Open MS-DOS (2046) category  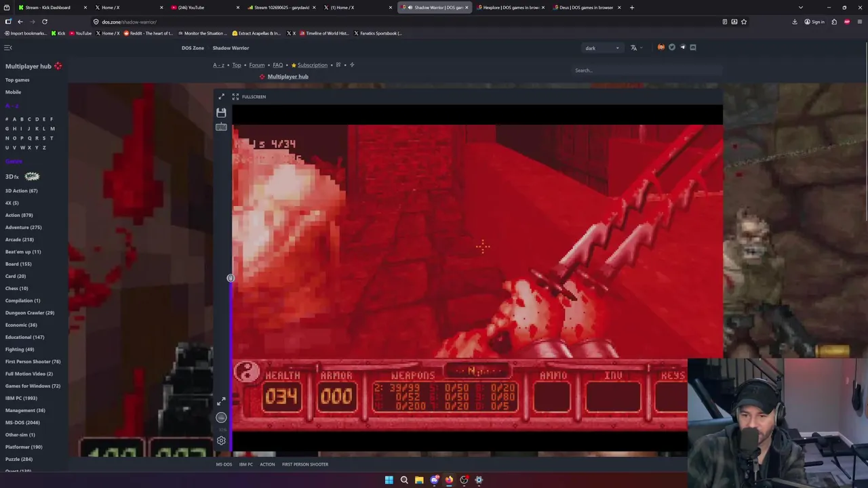point(22,422)
